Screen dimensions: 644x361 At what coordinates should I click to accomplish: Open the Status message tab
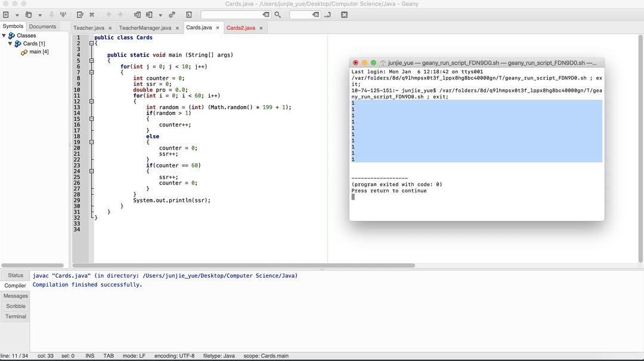16,275
